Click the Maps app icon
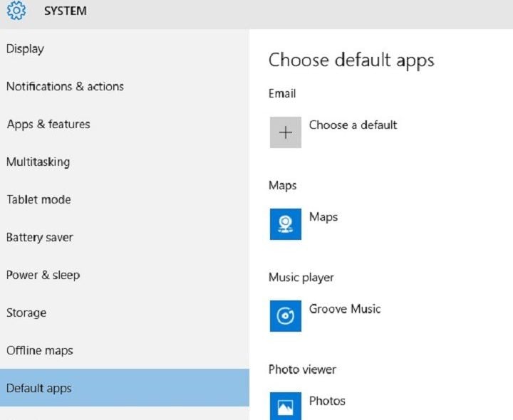The height and width of the screenshot is (420, 513). point(285,224)
